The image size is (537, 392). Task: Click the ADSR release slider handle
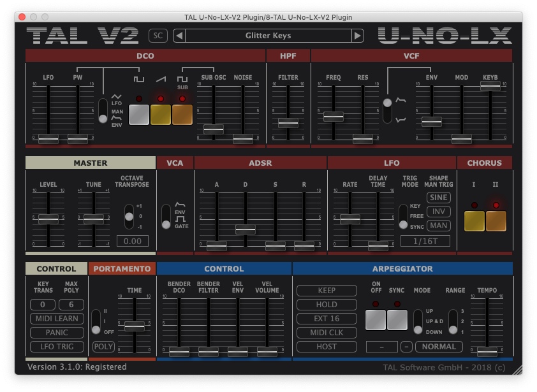pos(304,245)
